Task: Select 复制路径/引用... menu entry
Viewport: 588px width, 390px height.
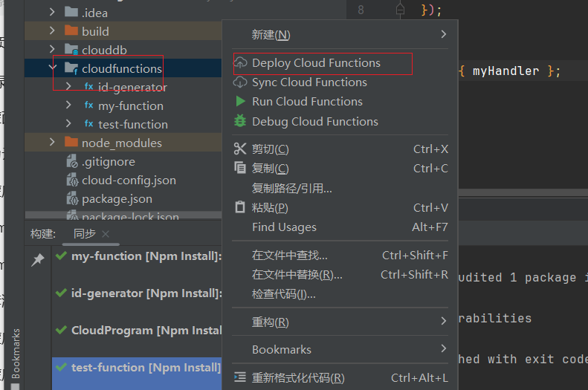Action: [x=340, y=188]
